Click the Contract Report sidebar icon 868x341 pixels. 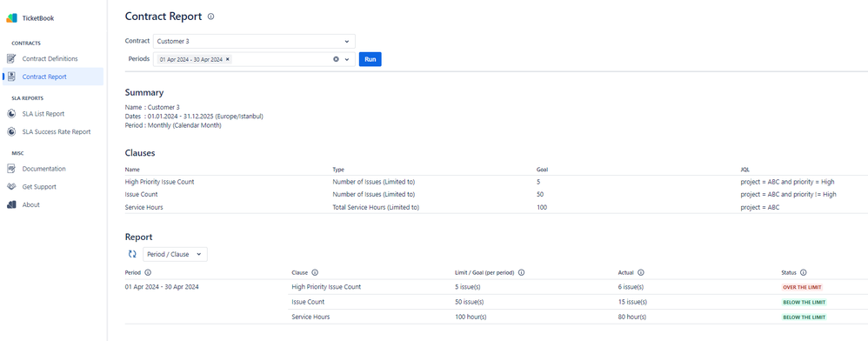coord(11,77)
